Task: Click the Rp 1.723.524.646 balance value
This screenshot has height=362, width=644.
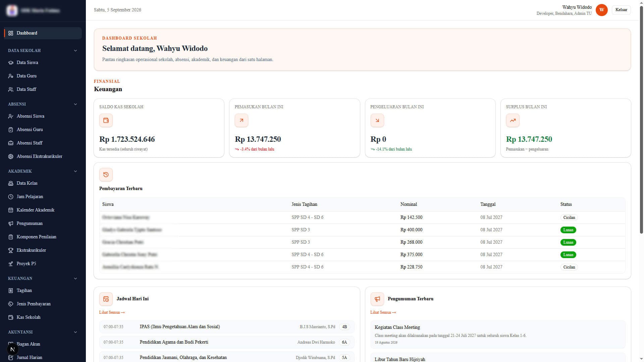Action: 127,139
